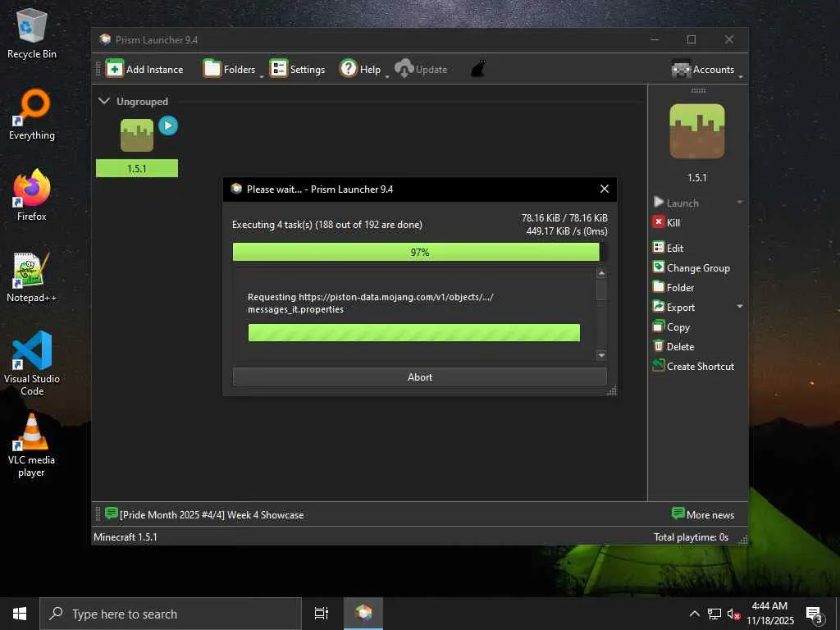Kill the running instance
The height and width of the screenshot is (630, 840).
tap(666, 222)
